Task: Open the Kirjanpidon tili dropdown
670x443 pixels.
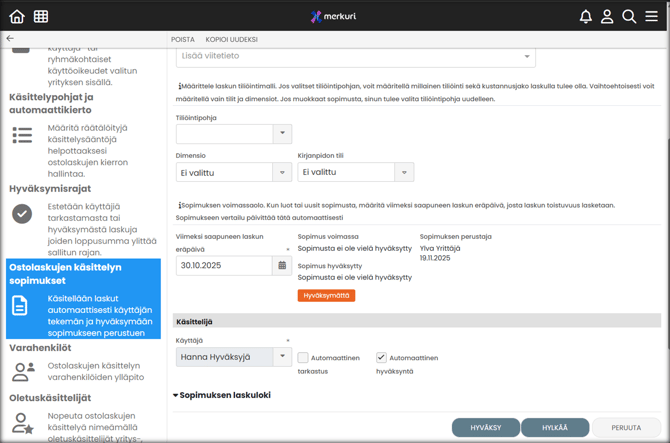Action: (x=404, y=172)
